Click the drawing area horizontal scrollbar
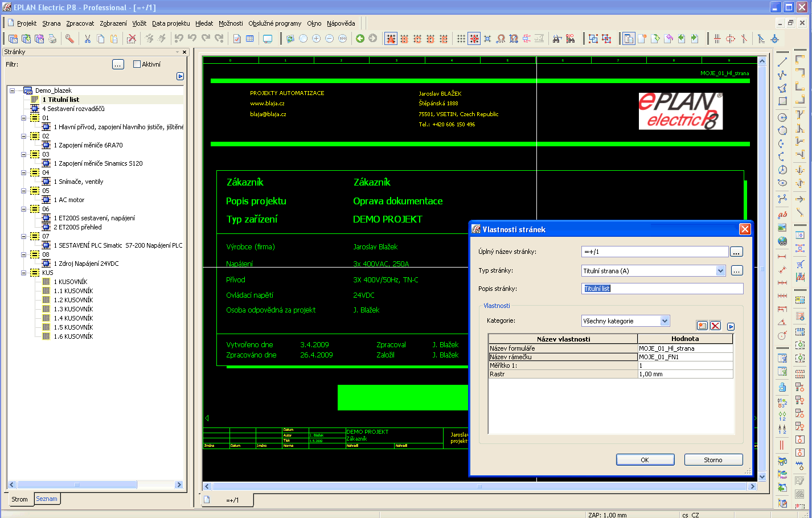Image resolution: width=812 pixels, height=518 pixels. coord(479,486)
